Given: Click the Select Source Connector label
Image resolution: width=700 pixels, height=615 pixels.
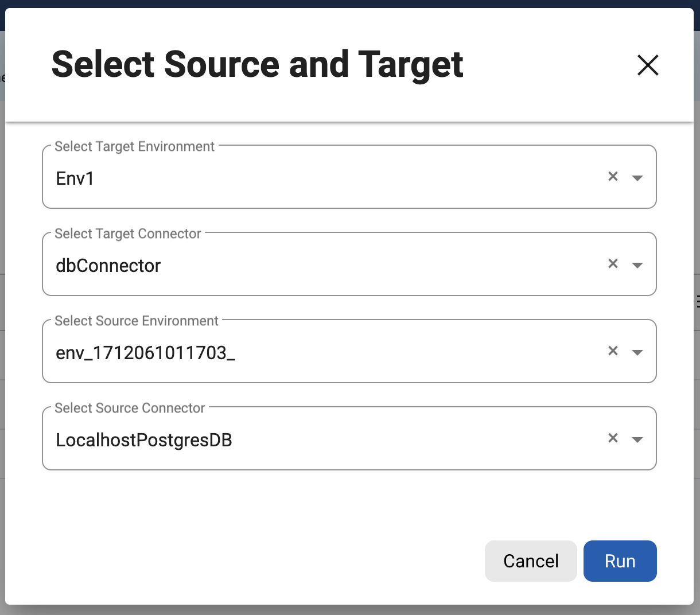Looking at the screenshot, I should point(130,408).
